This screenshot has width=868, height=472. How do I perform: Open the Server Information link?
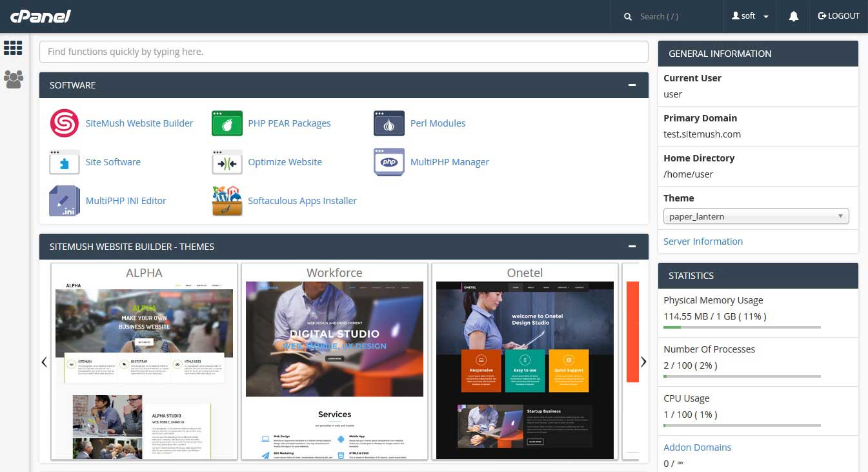703,241
